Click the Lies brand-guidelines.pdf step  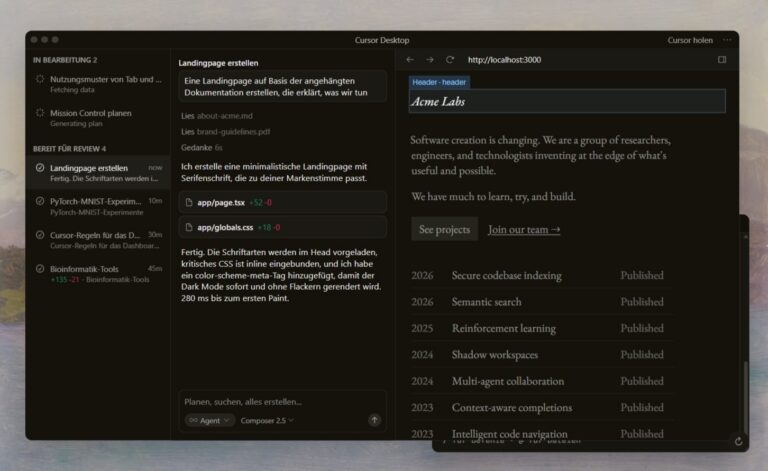point(225,132)
